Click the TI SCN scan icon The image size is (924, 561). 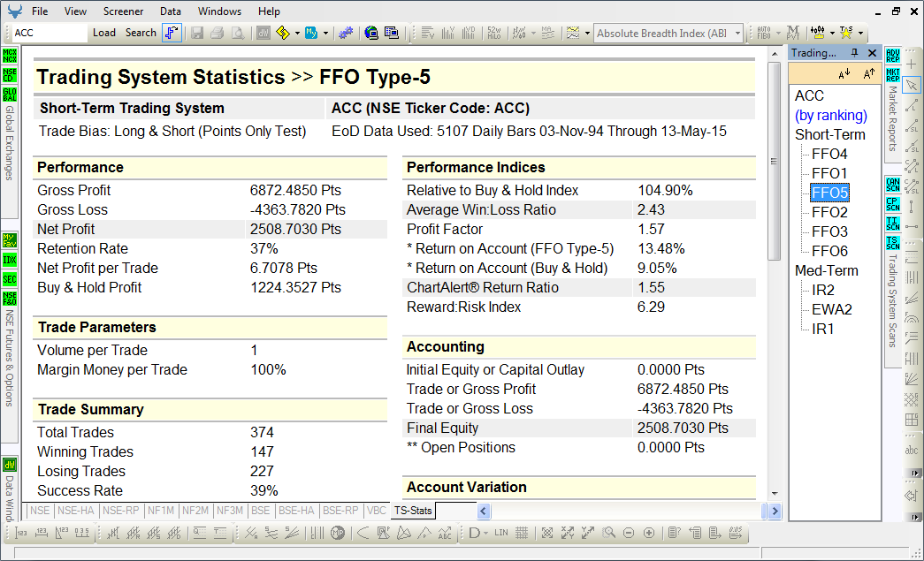tap(893, 224)
